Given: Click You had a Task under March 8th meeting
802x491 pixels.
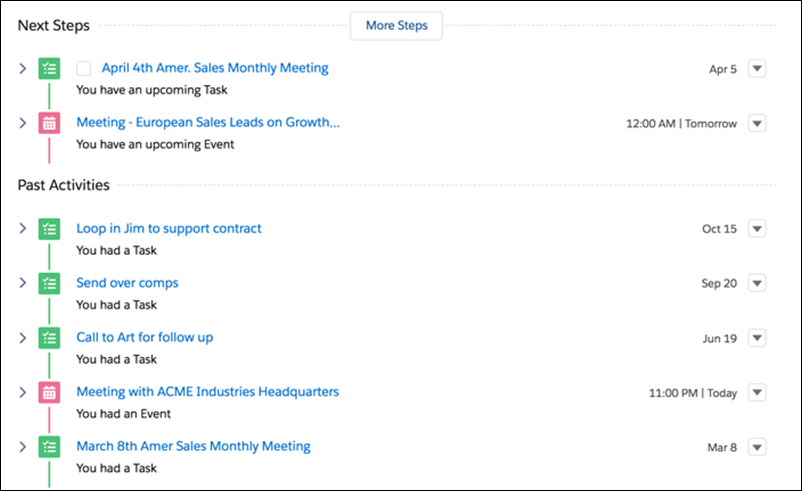Looking at the screenshot, I should click(117, 468).
